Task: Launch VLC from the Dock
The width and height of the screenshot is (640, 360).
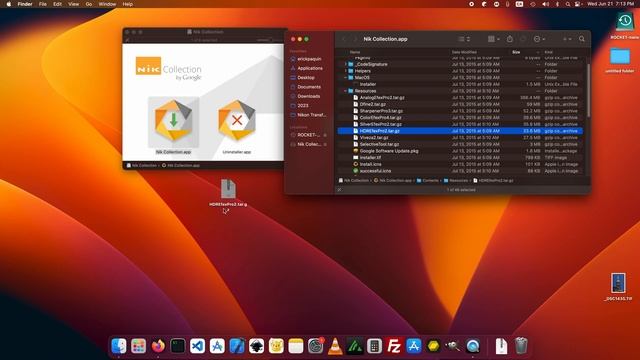Action: point(335,346)
